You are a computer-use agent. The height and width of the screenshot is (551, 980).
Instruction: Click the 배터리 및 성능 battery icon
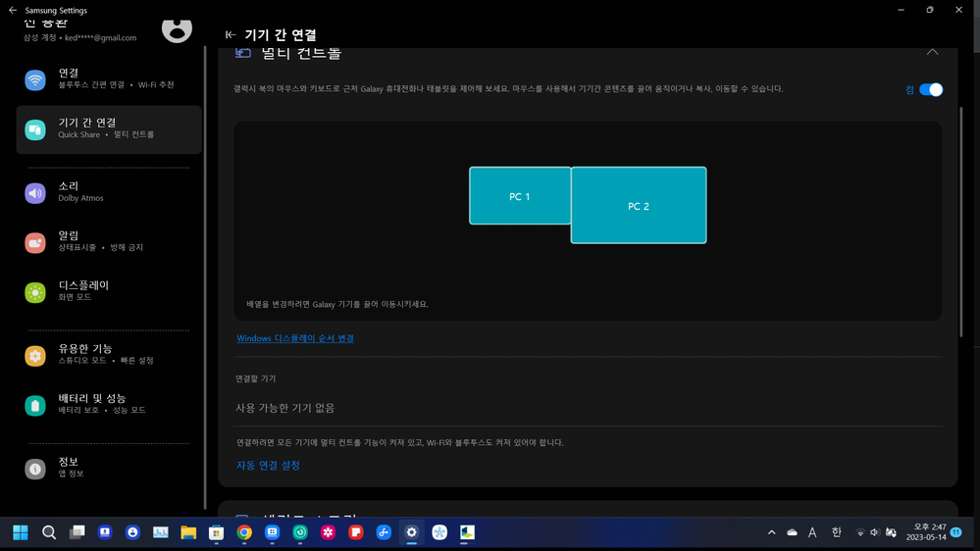tap(35, 406)
